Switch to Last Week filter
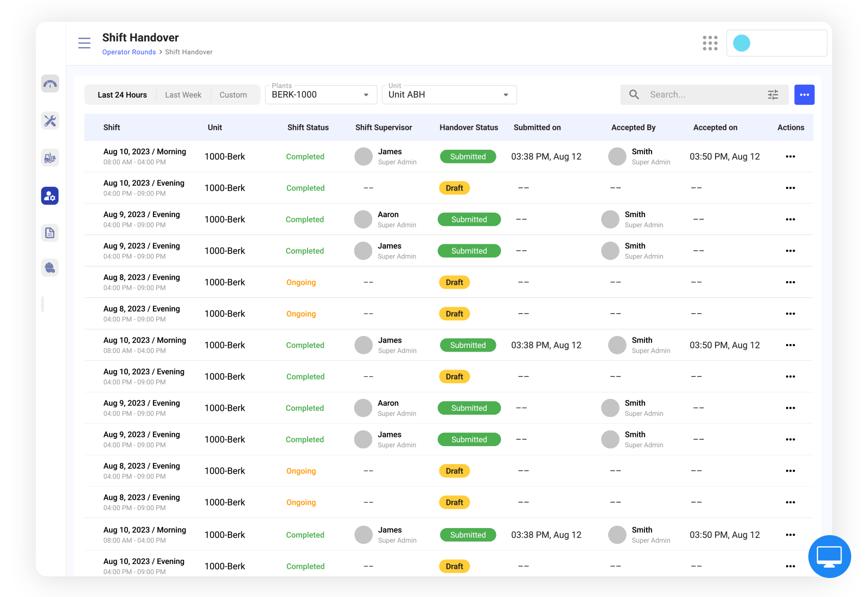This screenshot has height=597, width=868. point(183,94)
